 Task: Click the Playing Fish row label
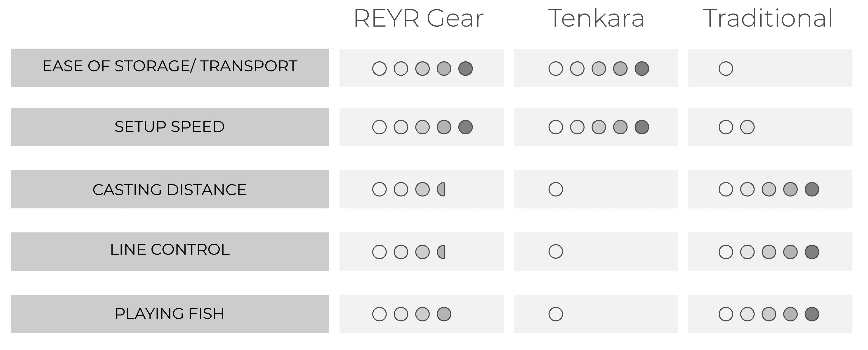pos(170,314)
